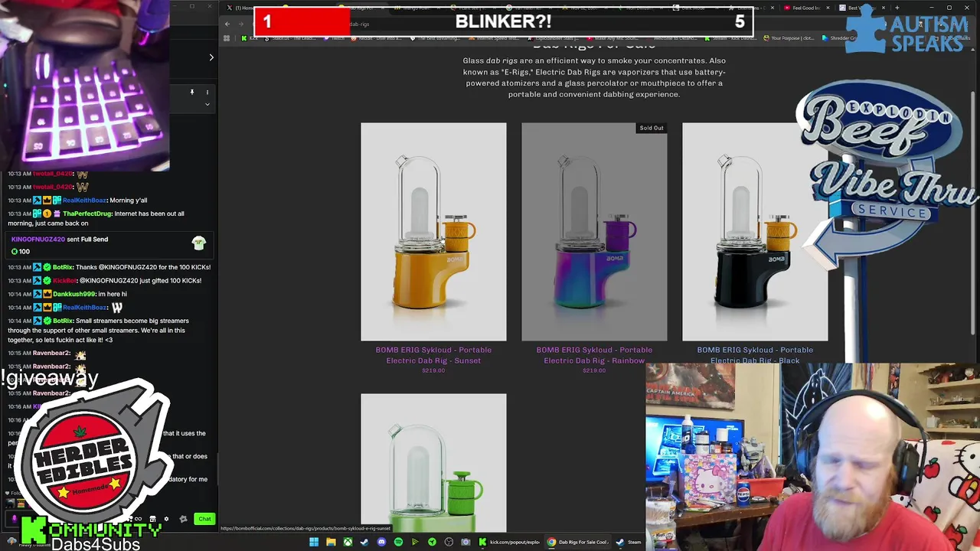980x551 pixels.
Task: Open File Explorer from the taskbar
Action: tap(331, 543)
